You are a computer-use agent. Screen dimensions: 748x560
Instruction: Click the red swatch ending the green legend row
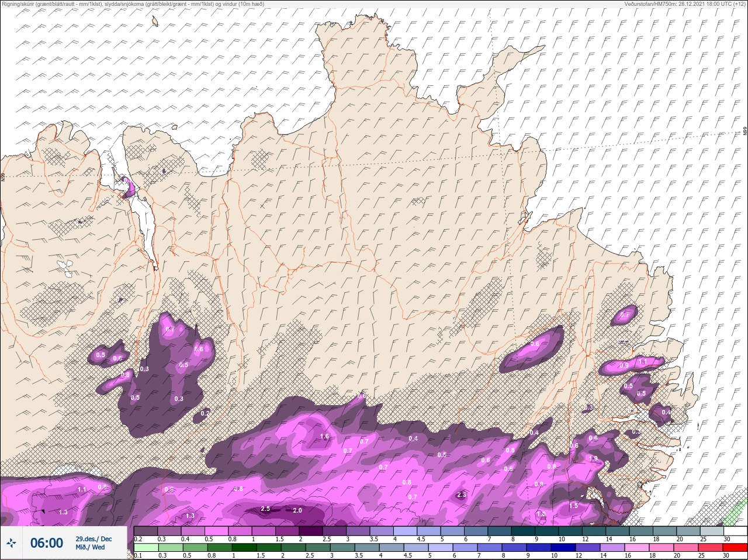pos(736,547)
